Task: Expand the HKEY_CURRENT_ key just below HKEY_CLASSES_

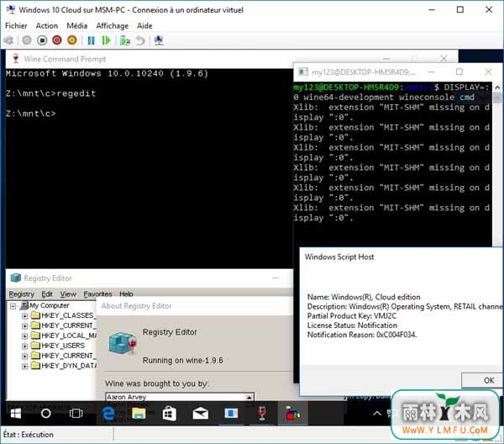Action: 24,326
